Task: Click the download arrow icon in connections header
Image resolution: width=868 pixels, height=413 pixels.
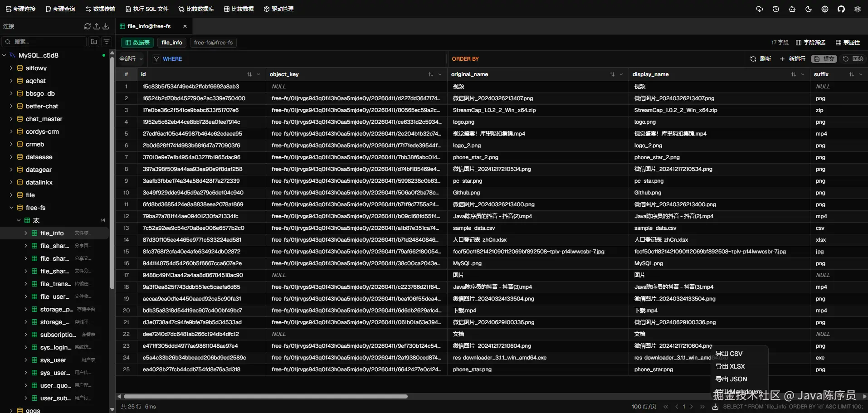Action: pos(106,26)
